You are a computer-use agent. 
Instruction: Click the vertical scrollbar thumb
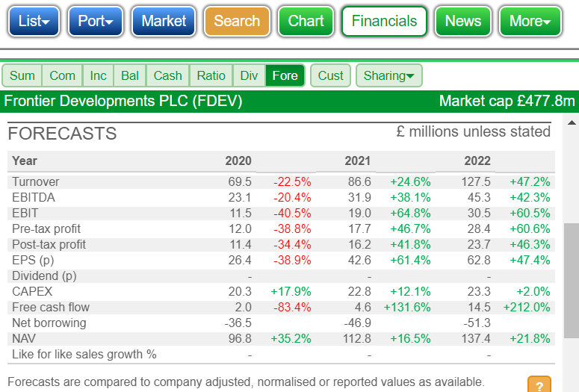(x=572, y=281)
